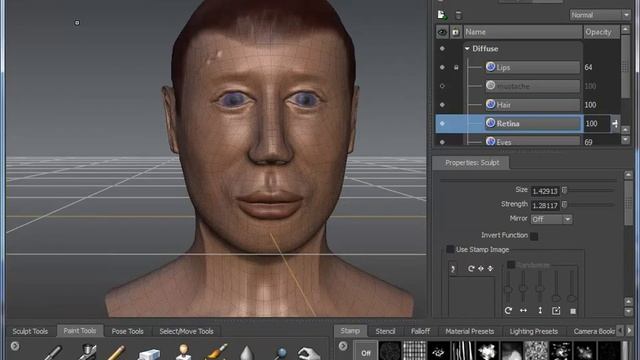The image size is (640, 360).
Task: Expand the paint tools tray arrow
Action: click(x=15, y=346)
